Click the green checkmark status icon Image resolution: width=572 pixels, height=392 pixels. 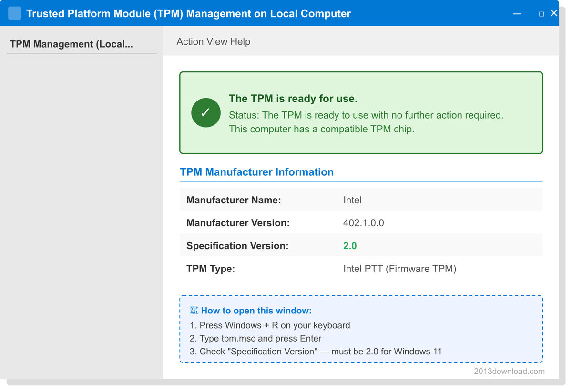(x=205, y=113)
